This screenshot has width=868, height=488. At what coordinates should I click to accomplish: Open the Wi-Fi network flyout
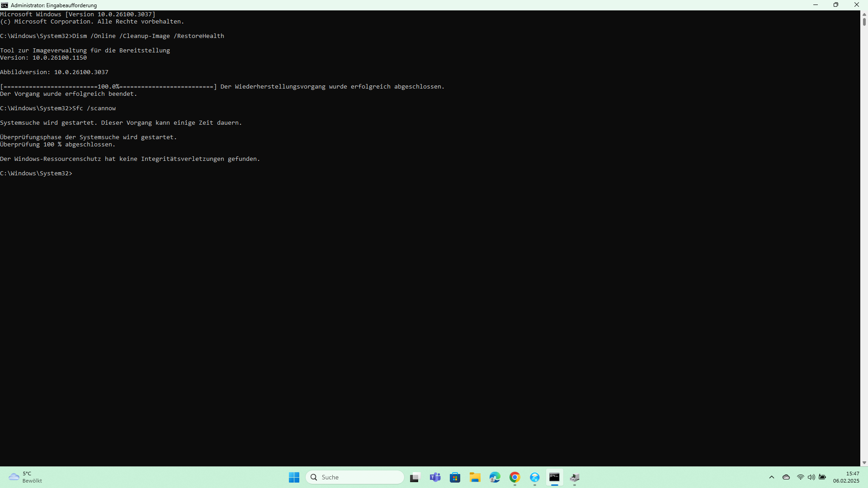(800, 477)
